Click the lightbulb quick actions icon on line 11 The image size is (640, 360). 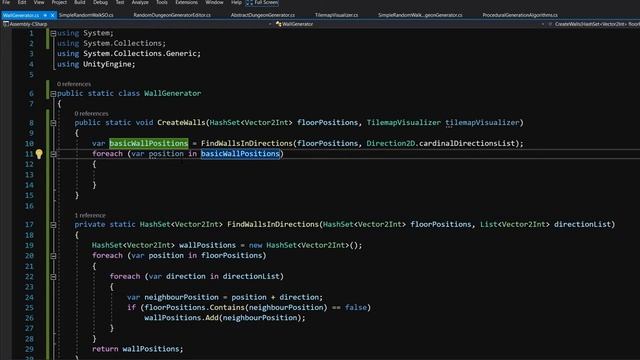point(39,154)
